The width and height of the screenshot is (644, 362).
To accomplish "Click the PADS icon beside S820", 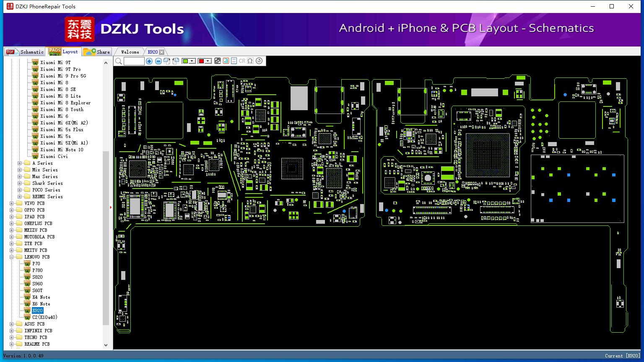I will tap(27, 277).
